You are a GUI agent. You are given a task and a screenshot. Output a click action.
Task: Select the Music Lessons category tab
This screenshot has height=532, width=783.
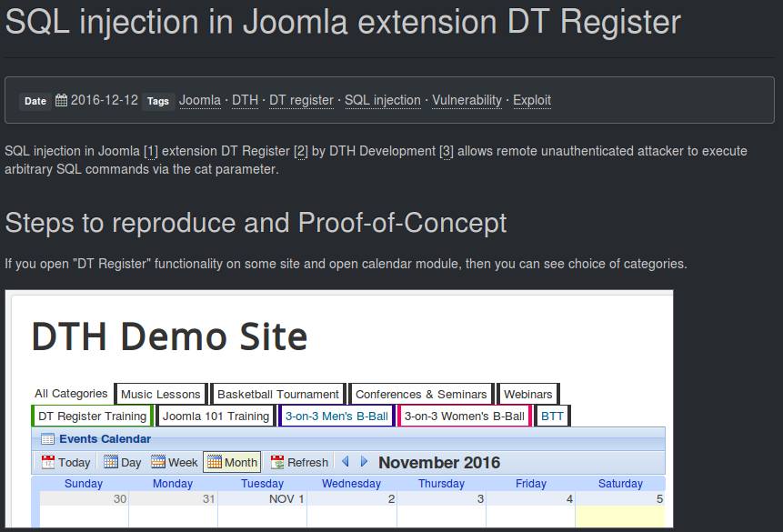point(160,394)
